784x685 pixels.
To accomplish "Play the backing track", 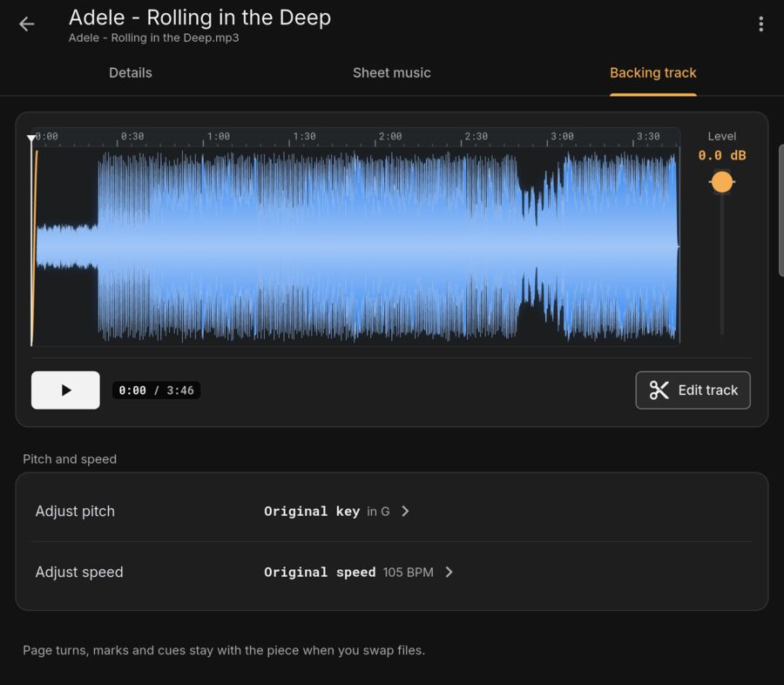I will tap(65, 390).
